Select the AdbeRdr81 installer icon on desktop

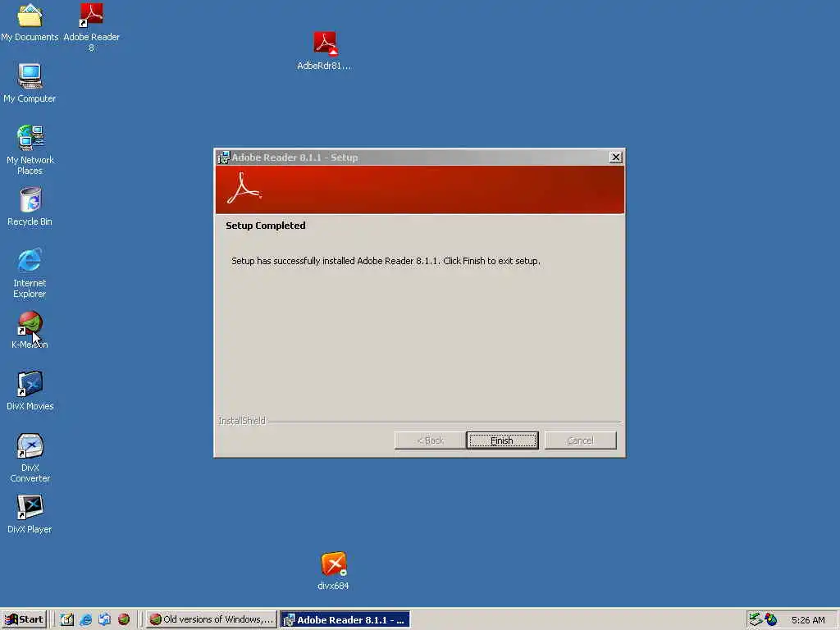point(324,52)
